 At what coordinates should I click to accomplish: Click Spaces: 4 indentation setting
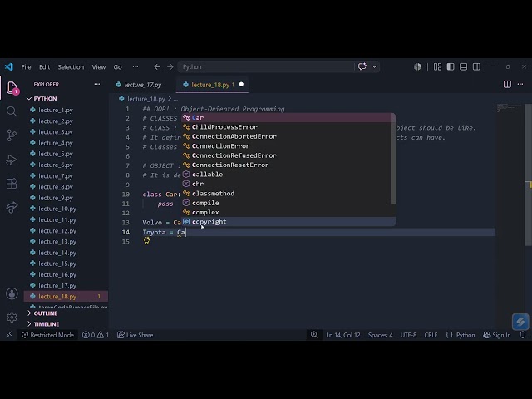(x=381, y=335)
